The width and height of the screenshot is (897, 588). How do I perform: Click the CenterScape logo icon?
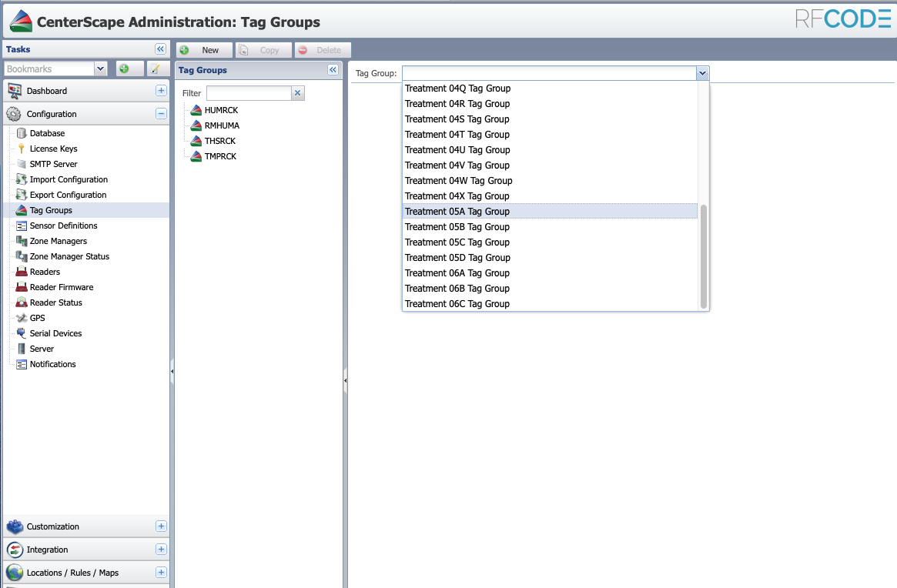coord(21,21)
